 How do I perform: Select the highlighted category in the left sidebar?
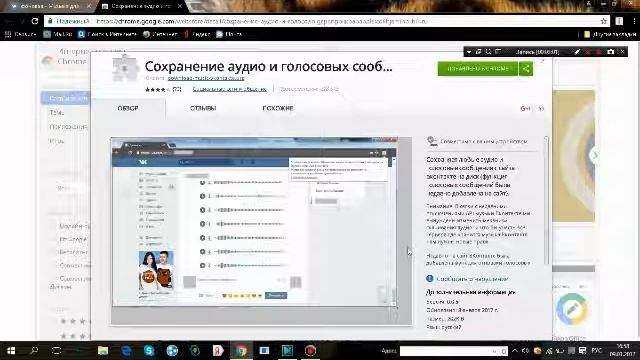point(65,98)
